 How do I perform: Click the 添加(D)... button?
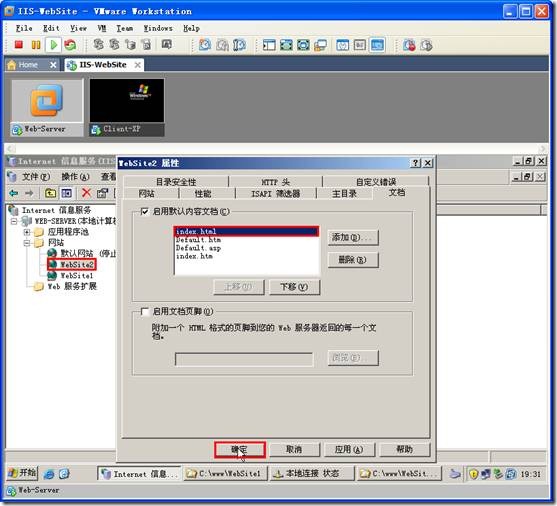coord(353,237)
